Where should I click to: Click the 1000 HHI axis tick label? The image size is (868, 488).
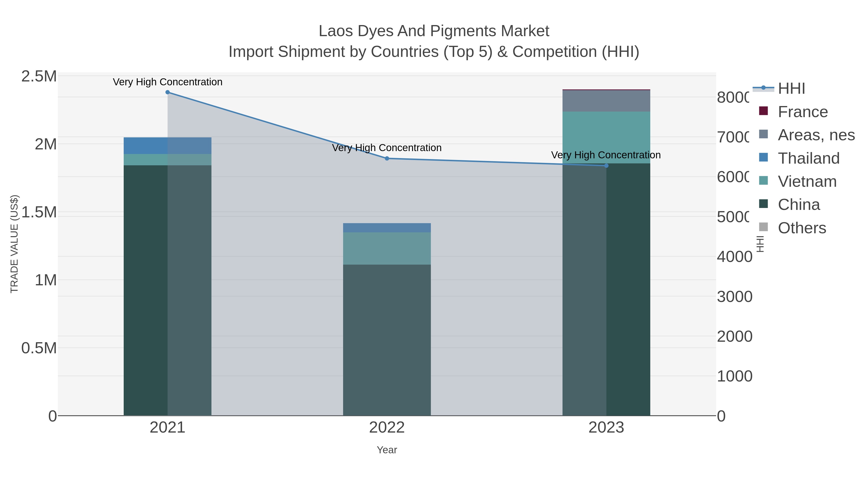point(735,376)
